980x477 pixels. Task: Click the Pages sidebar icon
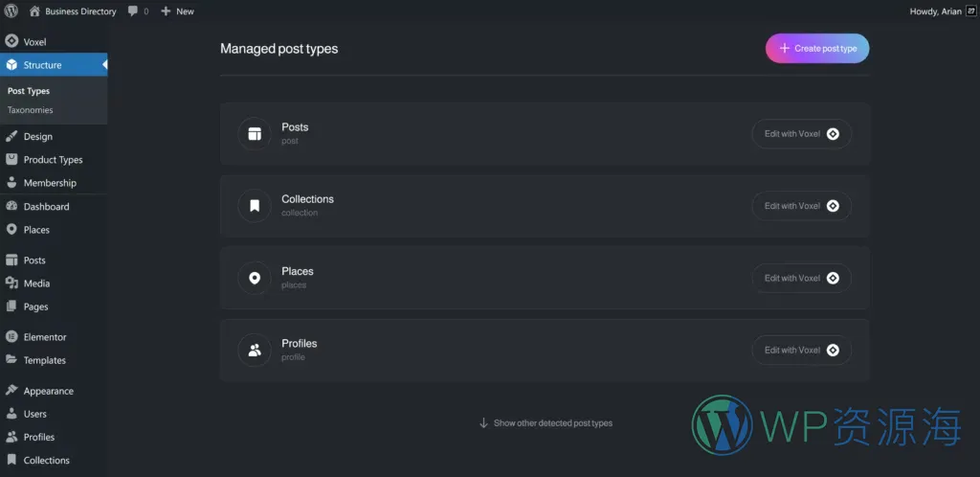(11, 307)
